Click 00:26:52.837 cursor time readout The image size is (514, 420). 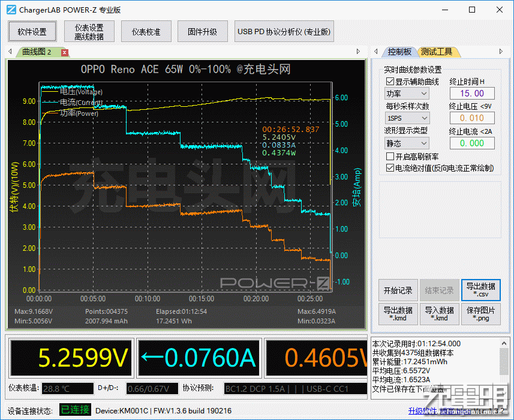(x=291, y=130)
